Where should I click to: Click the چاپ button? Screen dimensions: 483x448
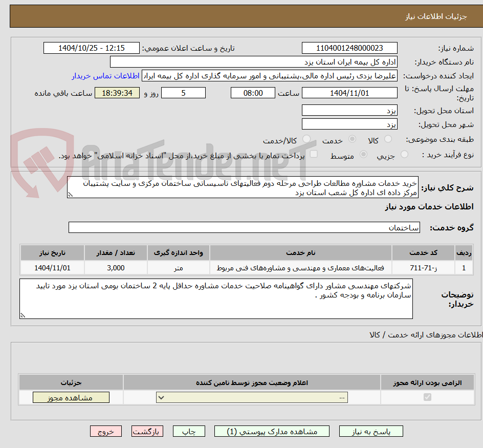click(x=188, y=431)
